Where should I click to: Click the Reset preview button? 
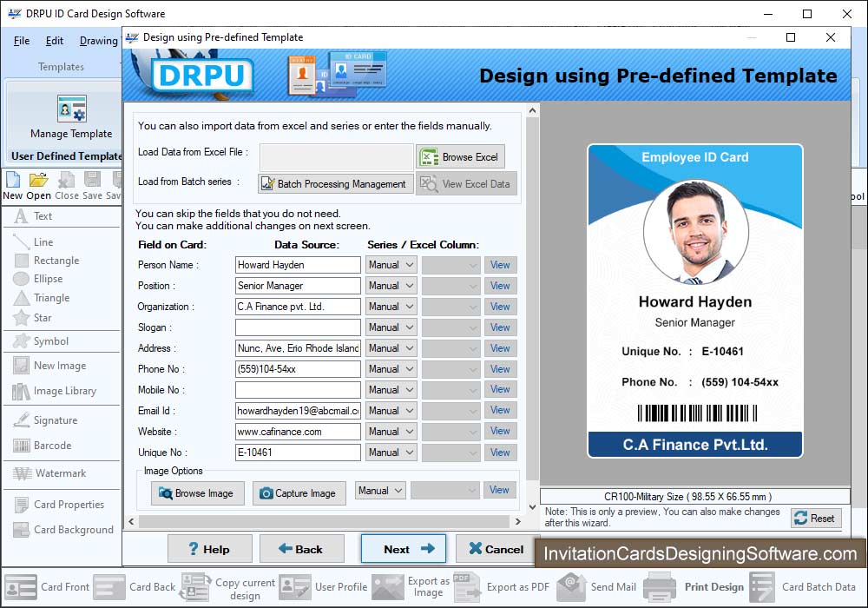pos(816,519)
